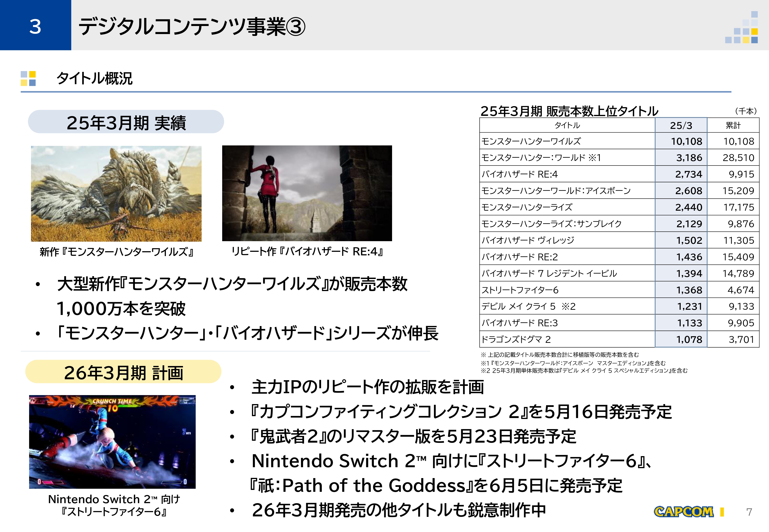This screenshot has height=532, width=769.
Task: Click the 11,305 cumulative value
Action: 739,240
